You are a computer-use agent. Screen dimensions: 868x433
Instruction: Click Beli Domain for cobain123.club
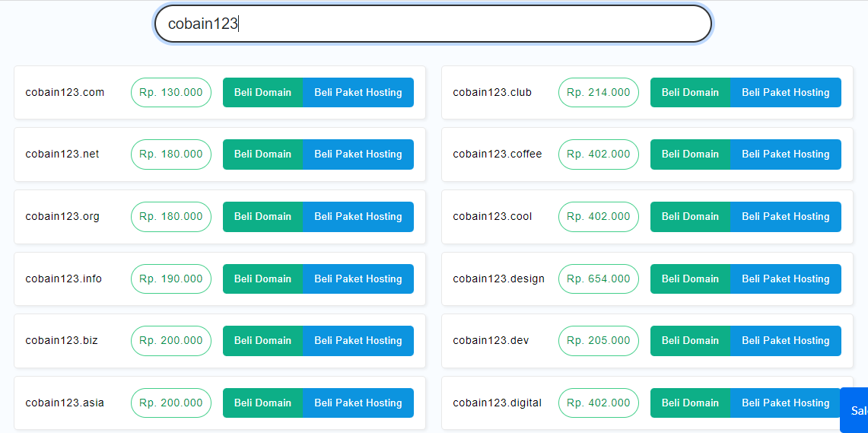690,93
